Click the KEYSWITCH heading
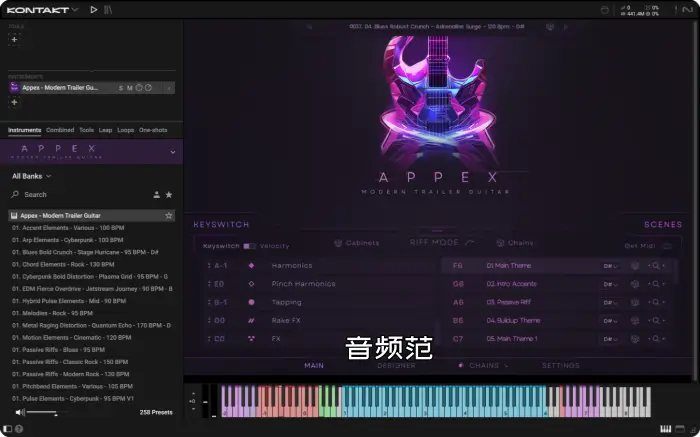This screenshot has width=700, height=437. pos(221,225)
